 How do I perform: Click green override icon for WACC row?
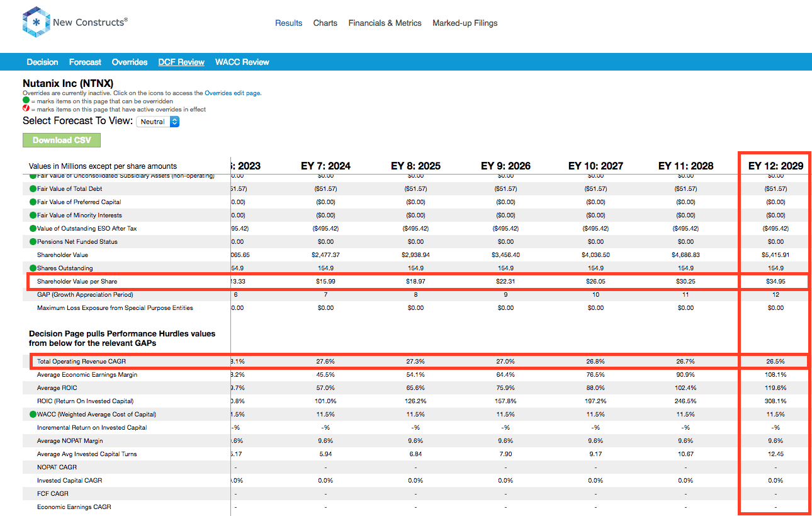pyautogui.click(x=33, y=415)
